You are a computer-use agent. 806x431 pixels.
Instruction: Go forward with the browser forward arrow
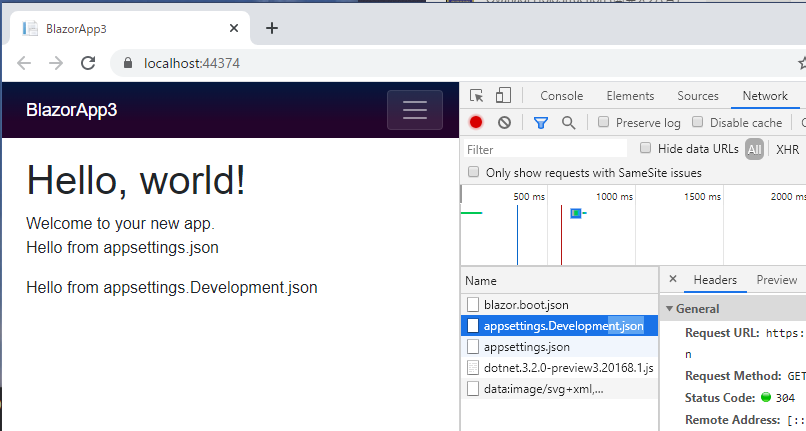click(x=56, y=63)
